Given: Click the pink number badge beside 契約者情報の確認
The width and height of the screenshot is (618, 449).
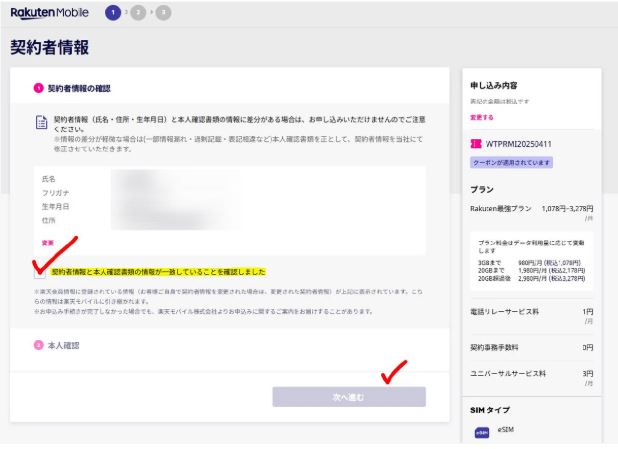Looking at the screenshot, I should tap(38, 88).
